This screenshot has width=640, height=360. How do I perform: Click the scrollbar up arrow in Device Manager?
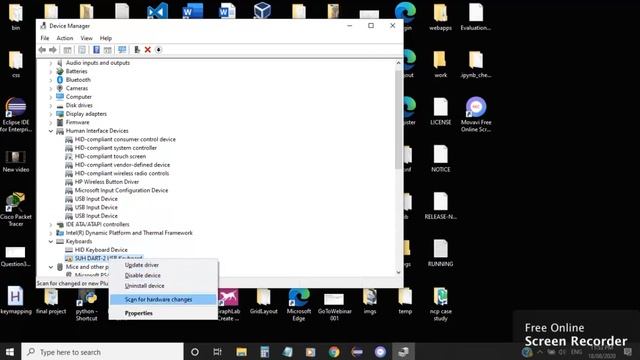coord(398,63)
